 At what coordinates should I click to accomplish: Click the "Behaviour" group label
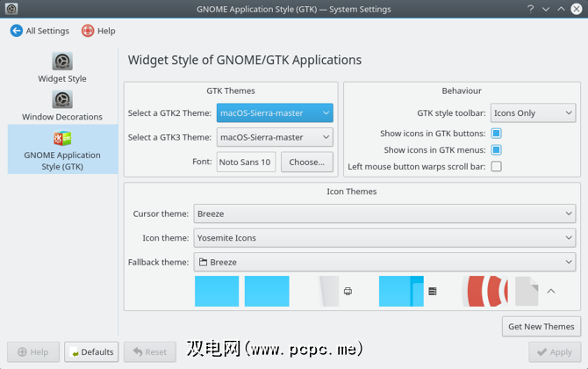pyautogui.click(x=462, y=90)
